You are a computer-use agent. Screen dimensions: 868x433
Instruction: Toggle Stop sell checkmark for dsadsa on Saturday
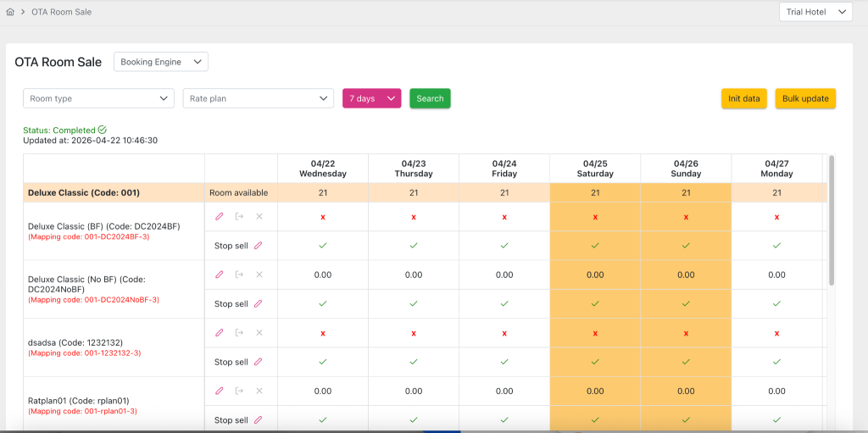pos(595,362)
